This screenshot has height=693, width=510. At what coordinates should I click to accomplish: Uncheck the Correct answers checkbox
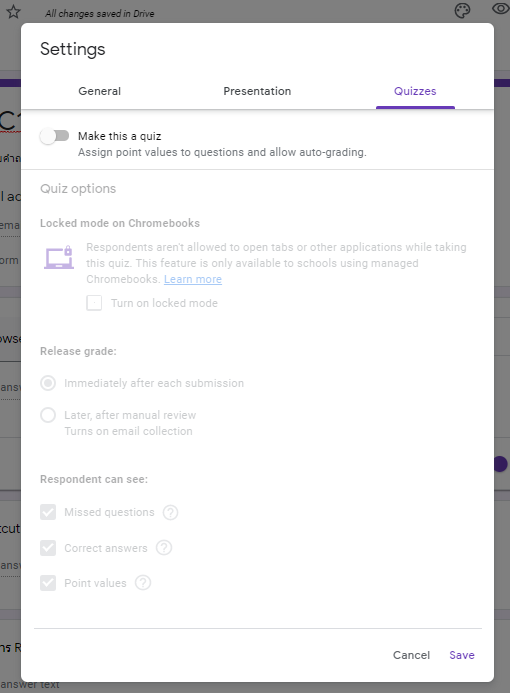pyautogui.click(x=48, y=548)
